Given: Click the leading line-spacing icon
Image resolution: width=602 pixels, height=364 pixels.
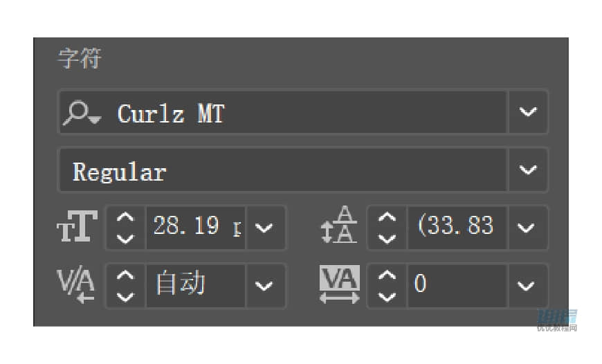Looking at the screenshot, I should click(339, 225).
